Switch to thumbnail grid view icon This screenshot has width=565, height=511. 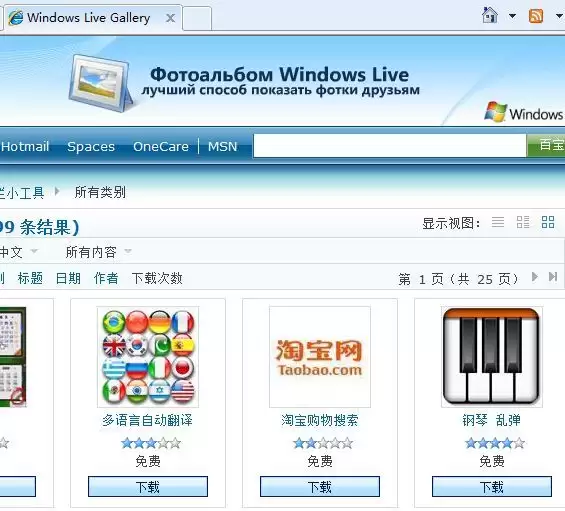[548, 222]
